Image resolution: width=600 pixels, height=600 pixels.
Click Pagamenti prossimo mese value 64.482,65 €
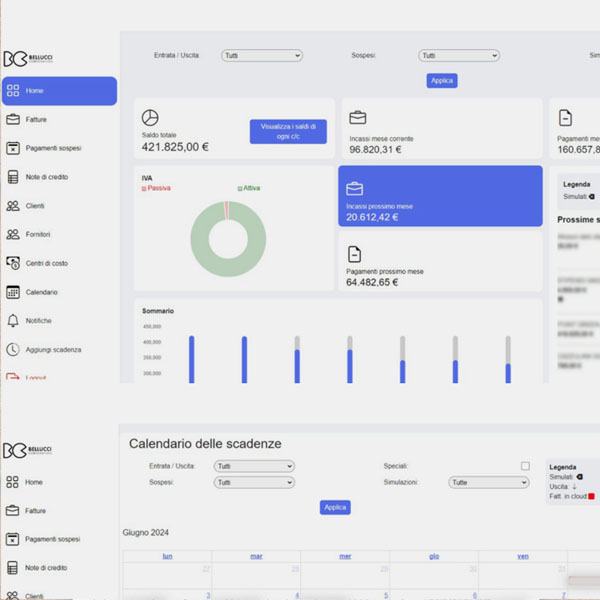click(372, 282)
